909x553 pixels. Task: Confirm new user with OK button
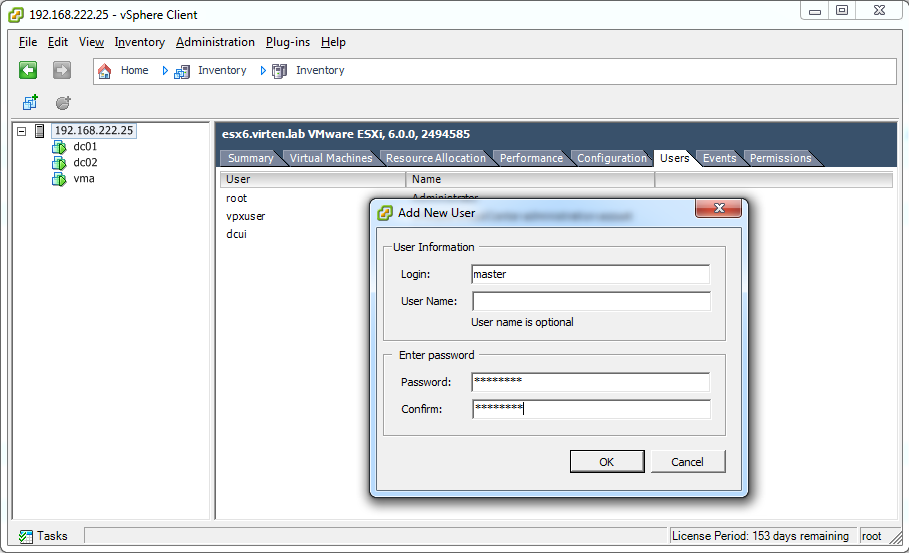tap(607, 462)
